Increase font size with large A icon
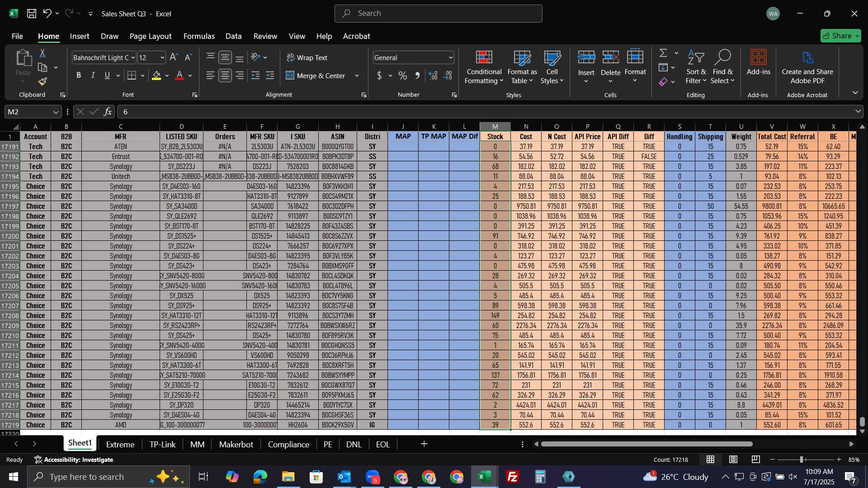Screen dimensions: 868x488 [x=174, y=57]
